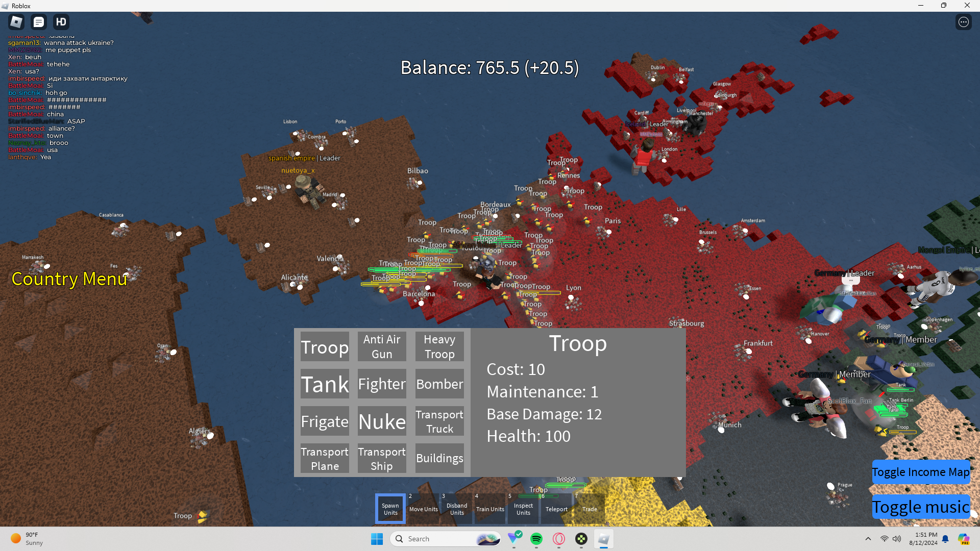Viewport: 980px width, 551px height.
Task: Click the Windows Start icon
Action: [x=377, y=539]
